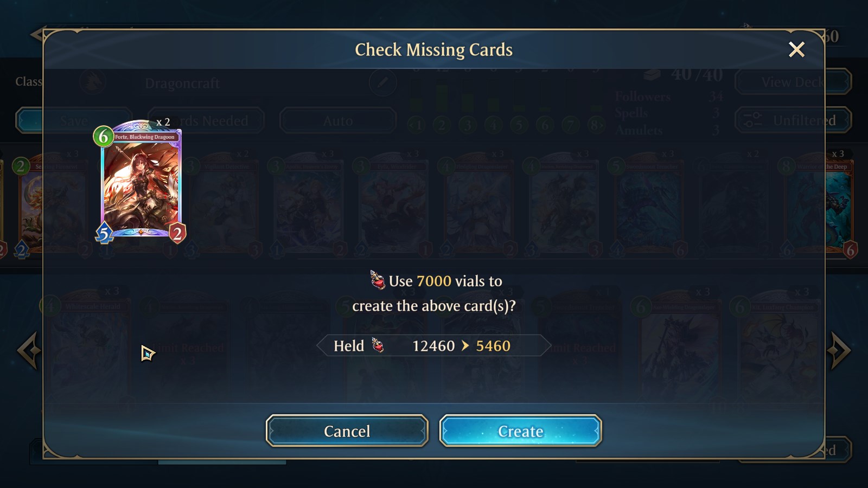Click the green cost 6 gem on Forte
This screenshot has width=868, height=488.
103,137
